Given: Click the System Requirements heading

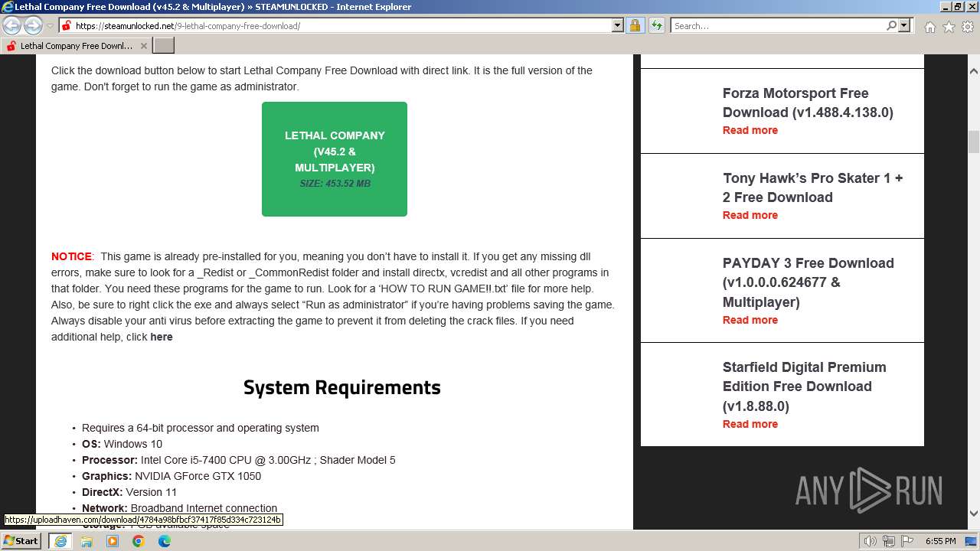Looking at the screenshot, I should tap(342, 387).
